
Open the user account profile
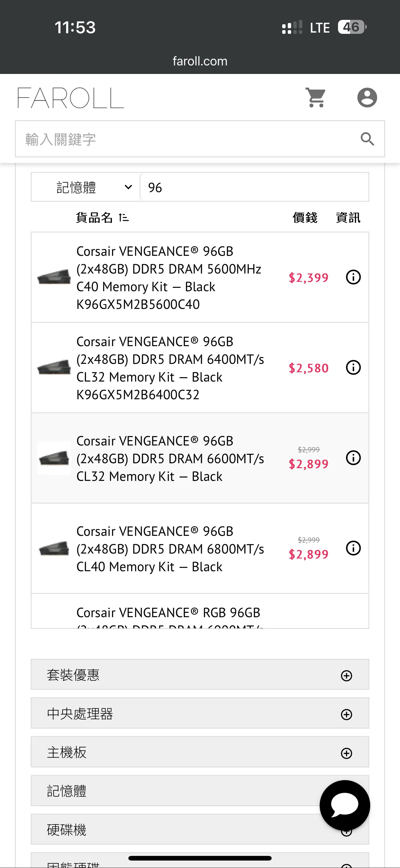[x=367, y=98]
